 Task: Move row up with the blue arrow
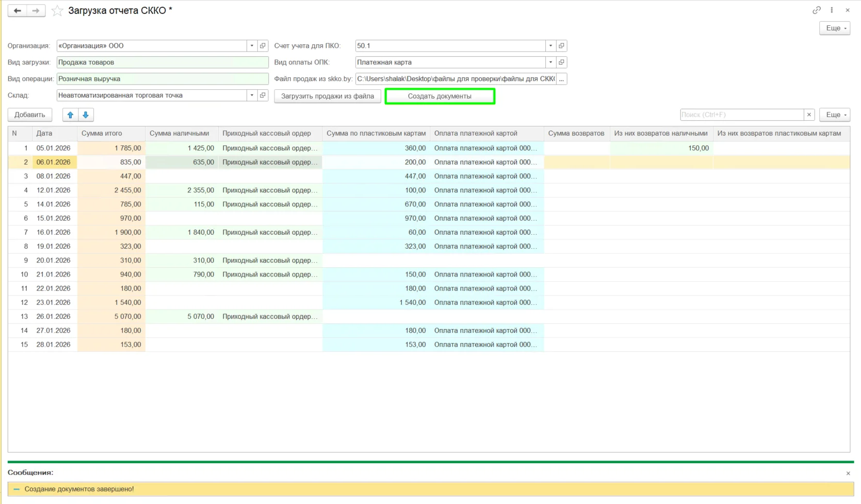click(70, 115)
